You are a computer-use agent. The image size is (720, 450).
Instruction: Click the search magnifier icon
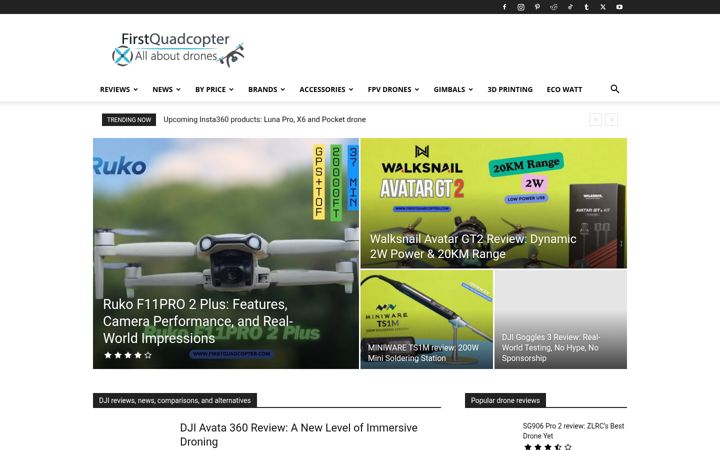pos(614,89)
